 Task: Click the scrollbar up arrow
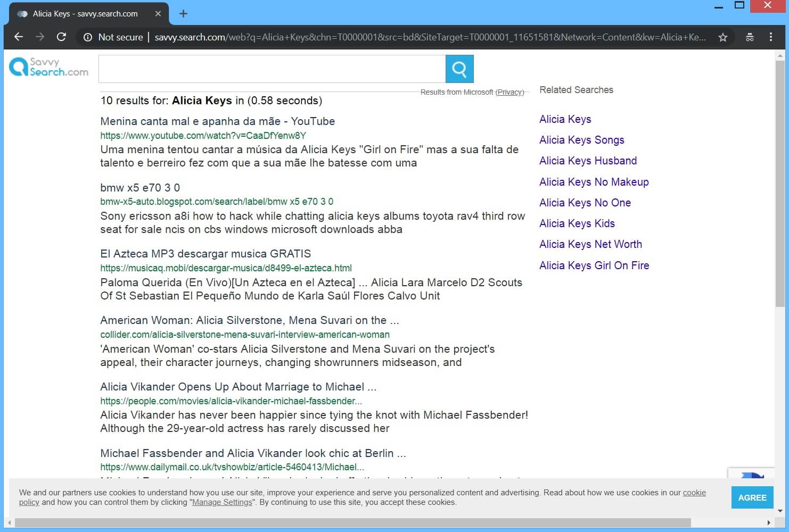(x=780, y=55)
